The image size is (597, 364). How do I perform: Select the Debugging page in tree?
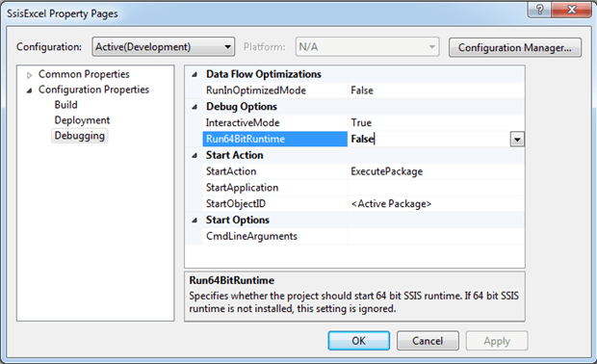(80, 136)
